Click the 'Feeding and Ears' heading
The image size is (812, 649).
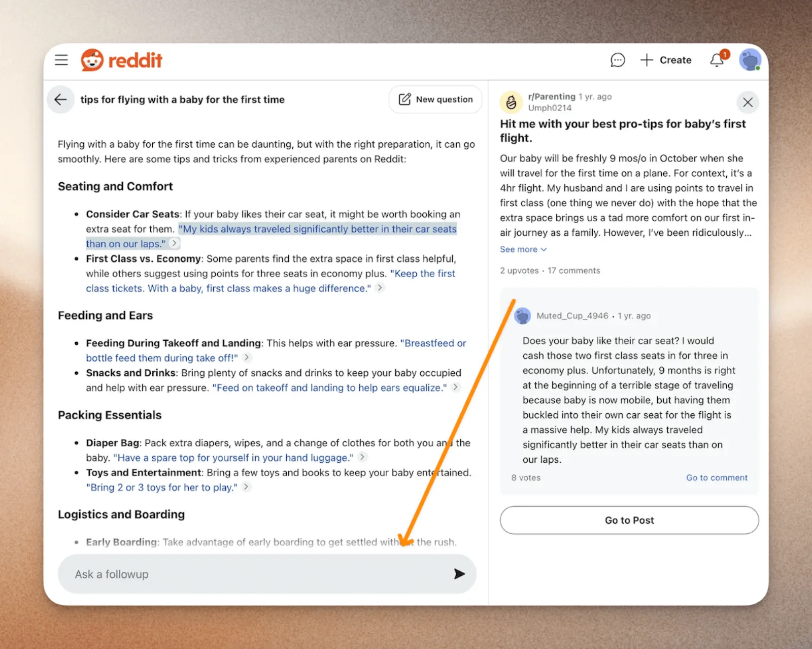pyautogui.click(x=105, y=315)
